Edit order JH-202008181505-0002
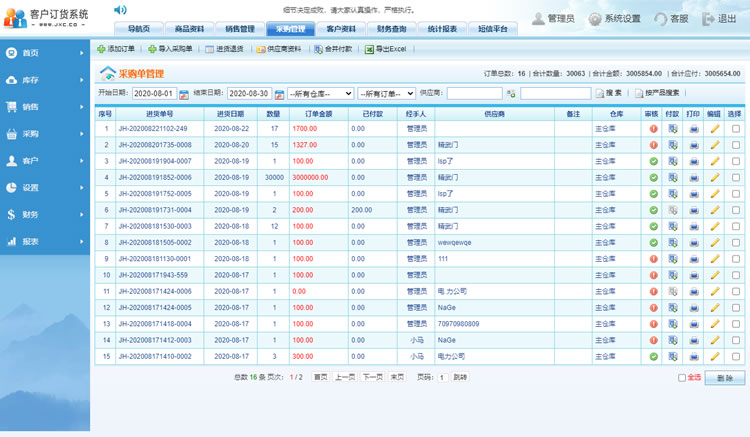Image resolution: width=750 pixels, height=437 pixels. pyautogui.click(x=715, y=242)
